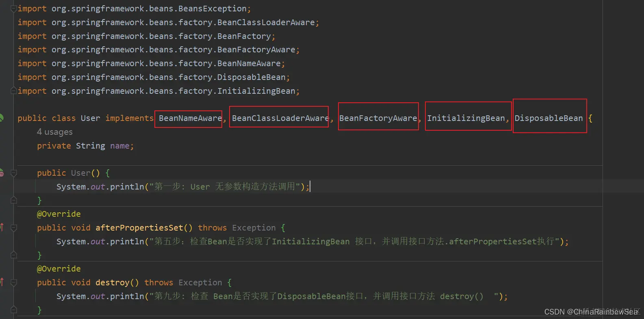Viewport: 644px width, 319px height.
Task: Click the closing fold marker of the User() constructor
Action: (x=13, y=200)
